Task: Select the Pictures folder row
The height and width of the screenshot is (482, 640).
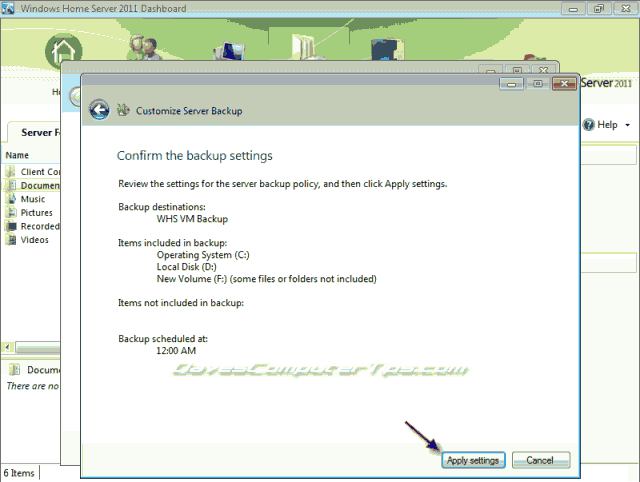Action: coord(32,213)
